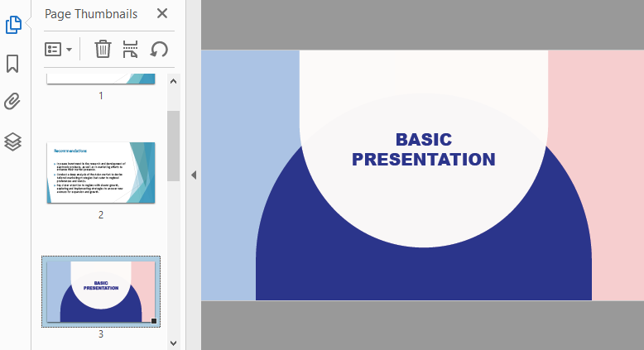Rotate the selected page counterclockwise
The height and width of the screenshot is (350, 644).
point(159,49)
